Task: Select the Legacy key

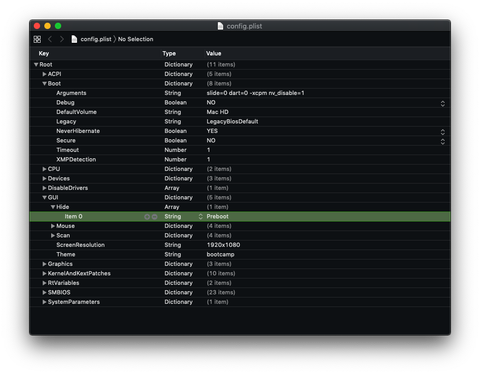Action: [x=66, y=122]
